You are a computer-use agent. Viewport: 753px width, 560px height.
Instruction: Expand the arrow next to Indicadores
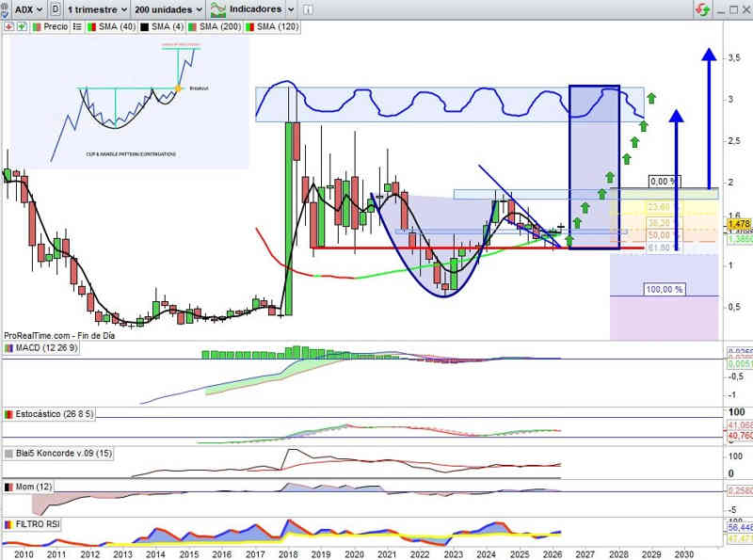point(291,9)
